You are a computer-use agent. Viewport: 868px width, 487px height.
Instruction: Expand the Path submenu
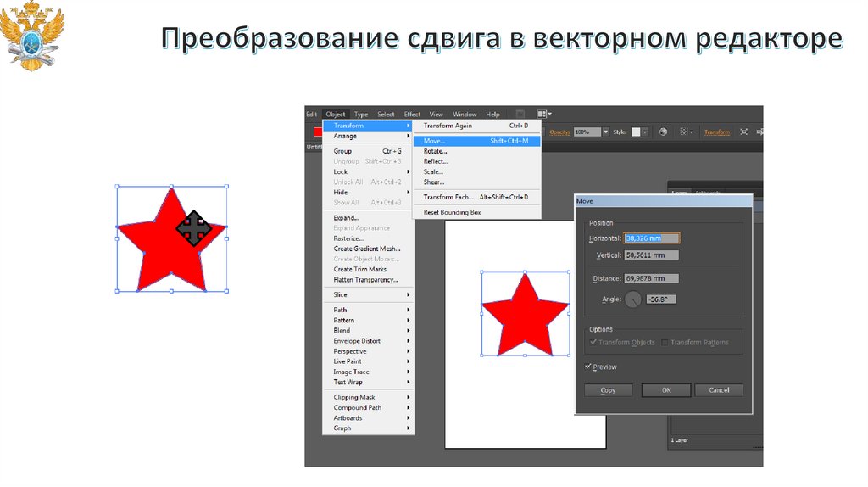368,310
